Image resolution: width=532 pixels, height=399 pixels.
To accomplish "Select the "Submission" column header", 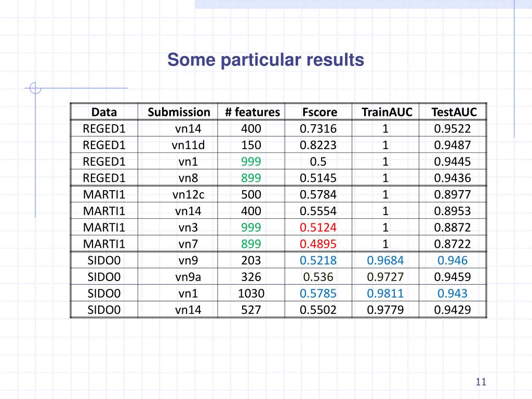I will tap(179, 112).
